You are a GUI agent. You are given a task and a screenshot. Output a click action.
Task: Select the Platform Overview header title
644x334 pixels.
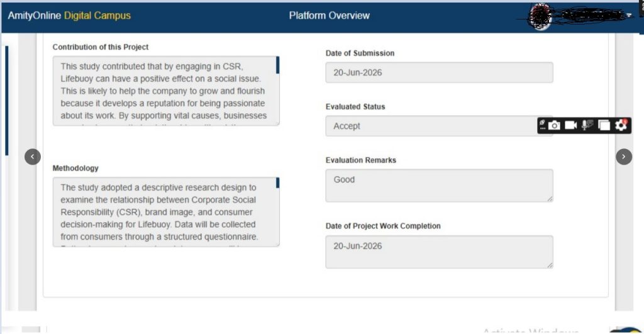330,16
